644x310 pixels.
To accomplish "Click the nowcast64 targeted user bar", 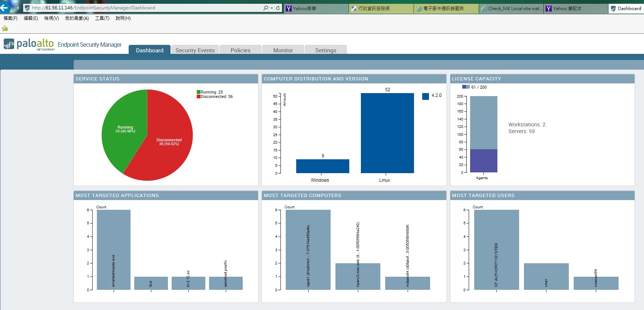I will (x=596, y=283).
